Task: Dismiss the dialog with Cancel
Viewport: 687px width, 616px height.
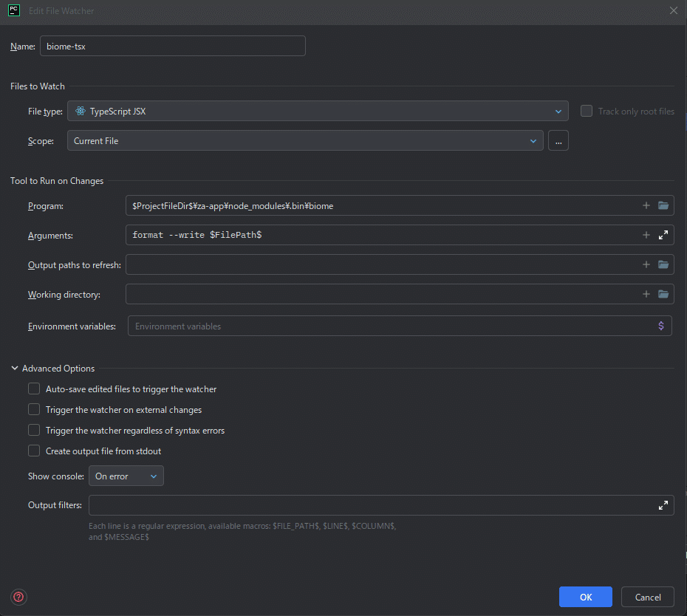Action: 647,597
